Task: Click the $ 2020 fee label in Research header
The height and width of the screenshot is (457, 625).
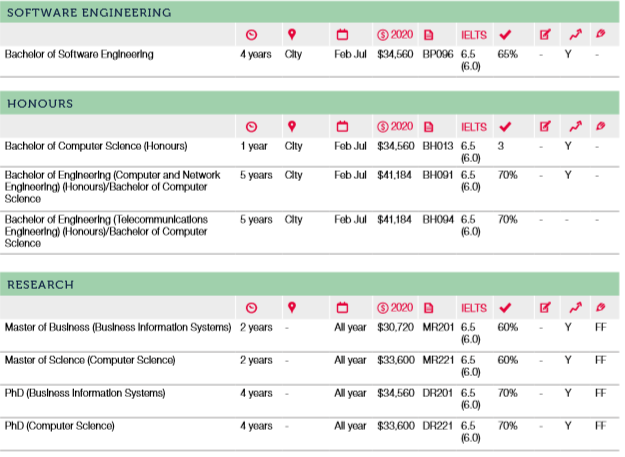Action: point(395,307)
